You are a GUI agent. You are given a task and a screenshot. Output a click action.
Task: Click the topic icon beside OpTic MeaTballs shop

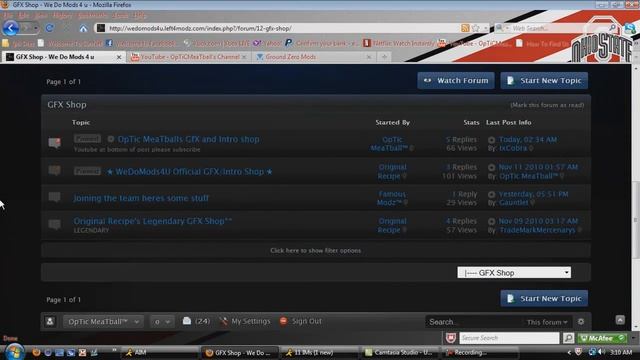point(54,143)
